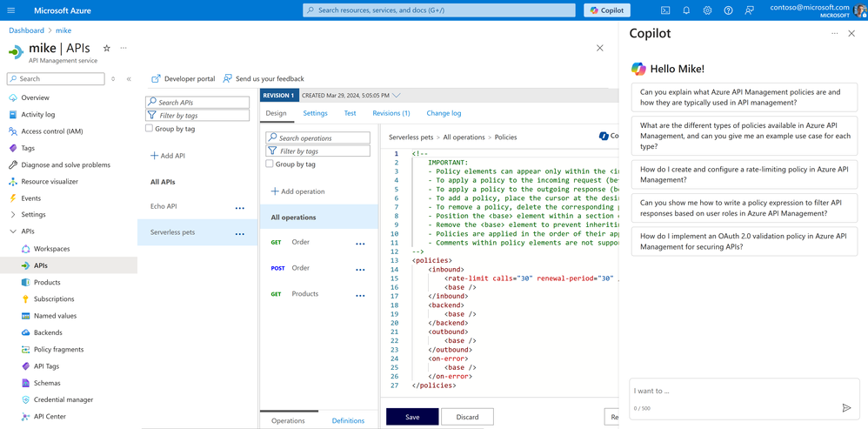
Task: Open Copilot panel more options
Action: [x=834, y=34]
